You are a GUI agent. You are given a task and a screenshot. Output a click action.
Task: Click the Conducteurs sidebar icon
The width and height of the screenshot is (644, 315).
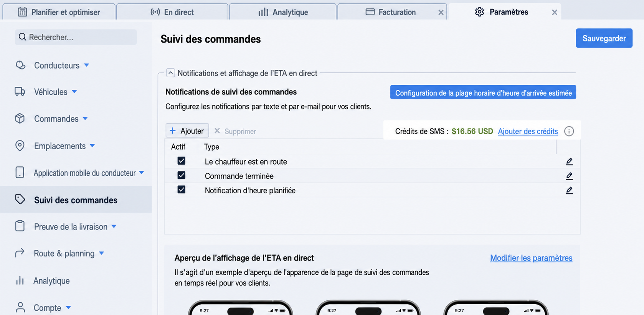coord(20,65)
